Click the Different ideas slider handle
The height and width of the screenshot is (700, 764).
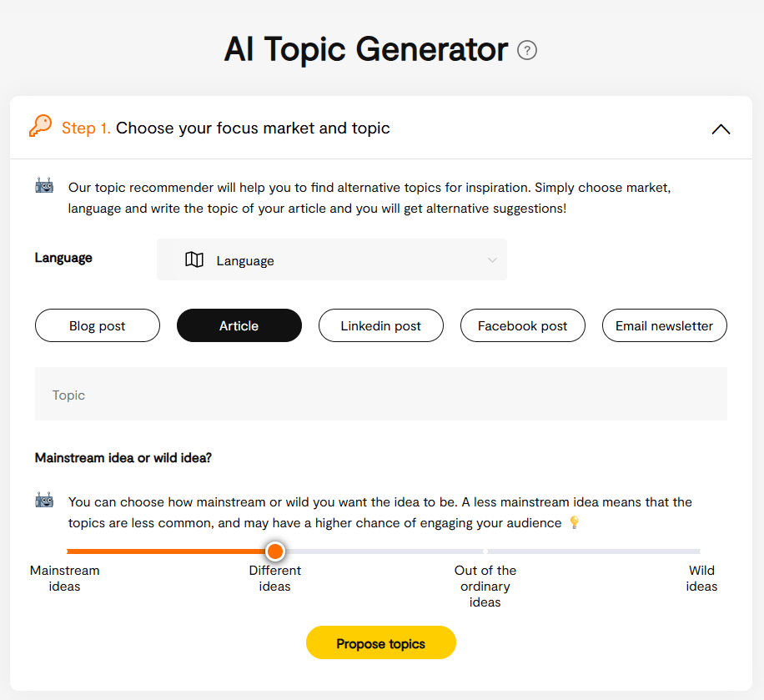coord(275,551)
